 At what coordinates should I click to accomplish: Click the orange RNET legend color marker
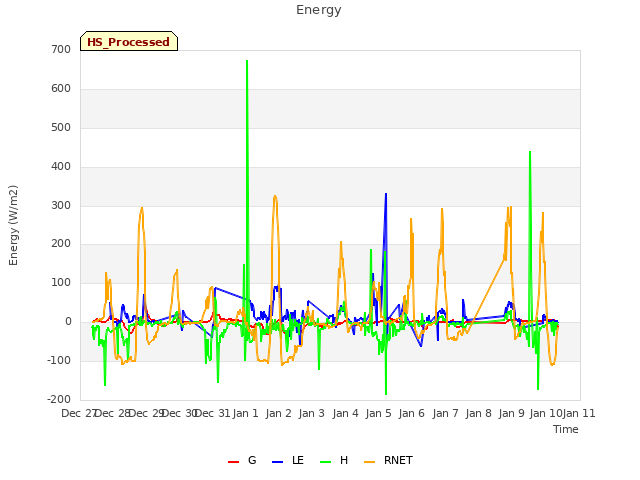(369, 462)
